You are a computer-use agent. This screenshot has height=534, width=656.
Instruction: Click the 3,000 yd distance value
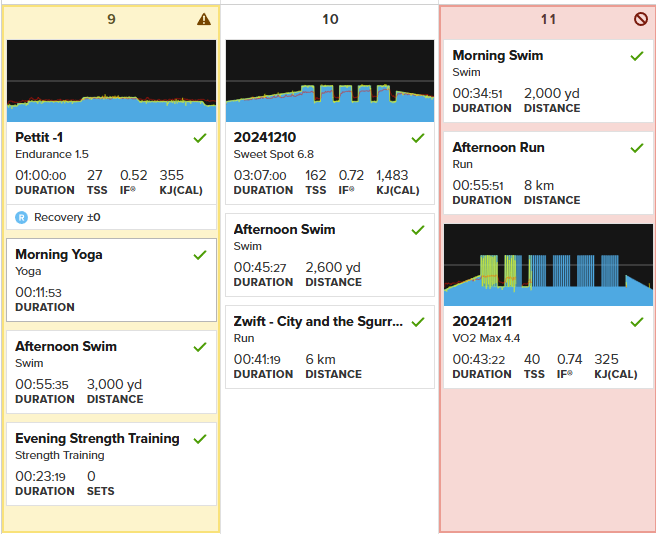coord(114,384)
